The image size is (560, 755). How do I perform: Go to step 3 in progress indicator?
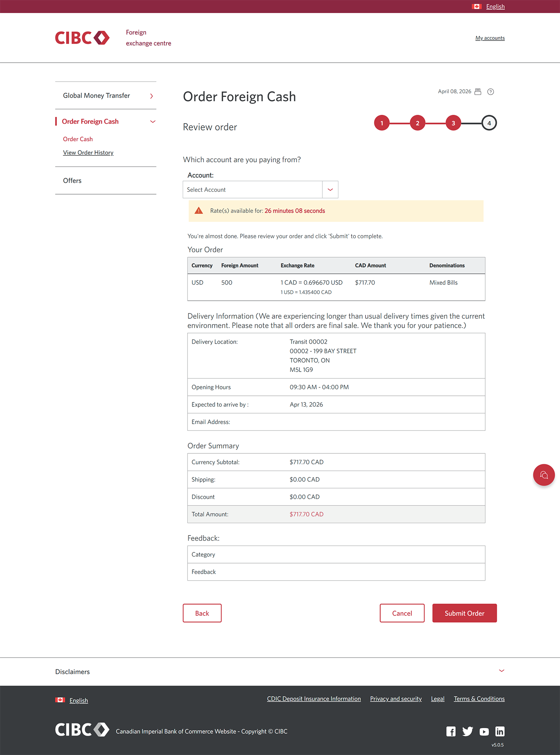(x=453, y=123)
